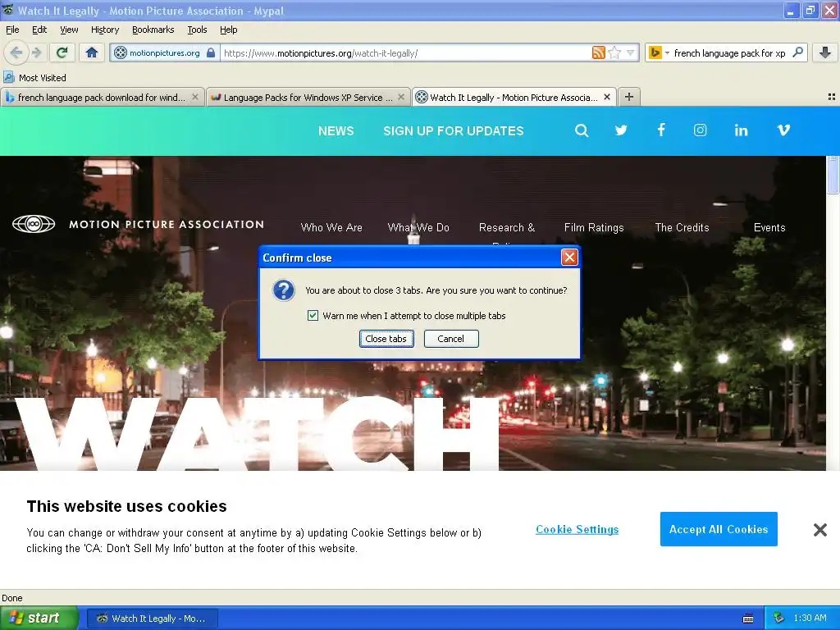The image size is (840, 630).
Task: Click the NEWS link in header
Action: pyautogui.click(x=336, y=130)
